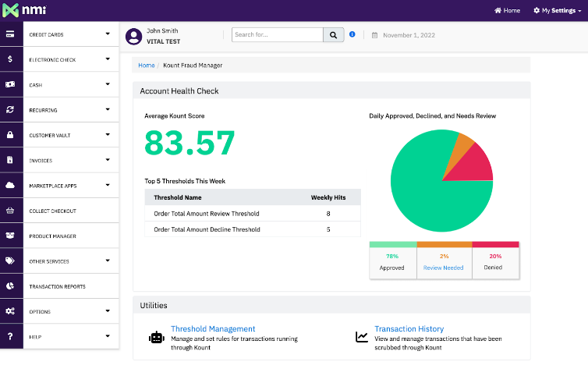Click the NMI logo
Screen dimensions: 588x376
(24, 10)
